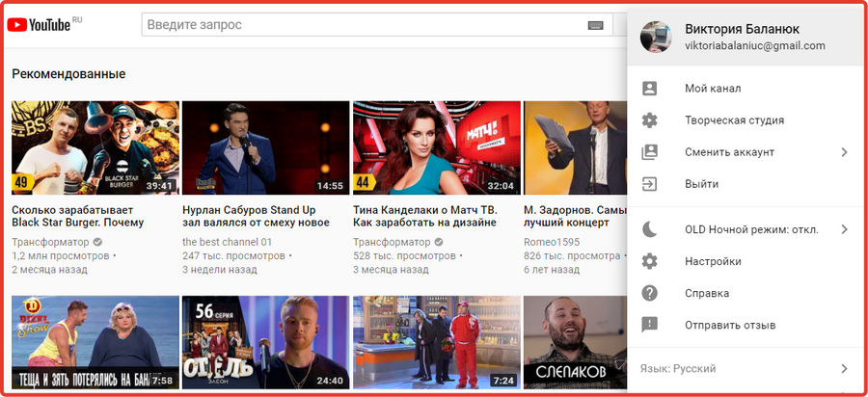
Task: Open title Нурлан Сабуров Stand Up
Action: (256, 217)
